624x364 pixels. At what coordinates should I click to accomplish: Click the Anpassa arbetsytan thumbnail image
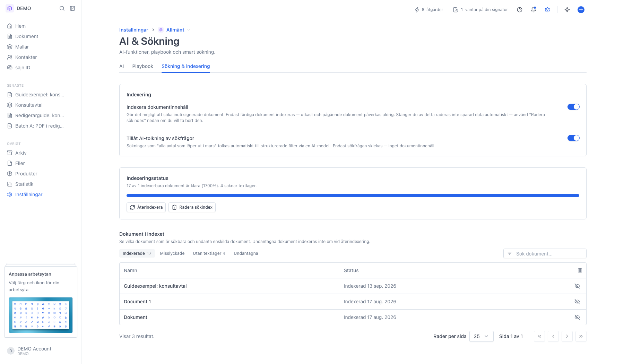(x=41, y=315)
